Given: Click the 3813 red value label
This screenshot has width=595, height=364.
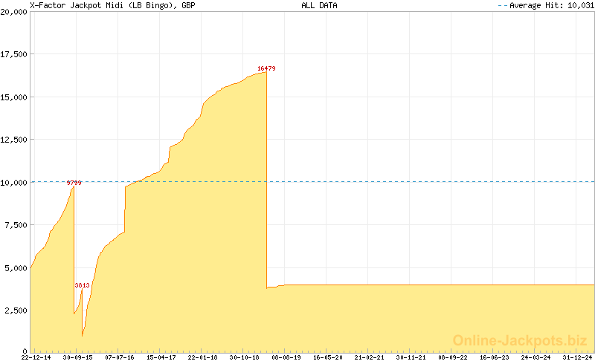Looking at the screenshot, I should pyautogui.click(x=82, y=285).
